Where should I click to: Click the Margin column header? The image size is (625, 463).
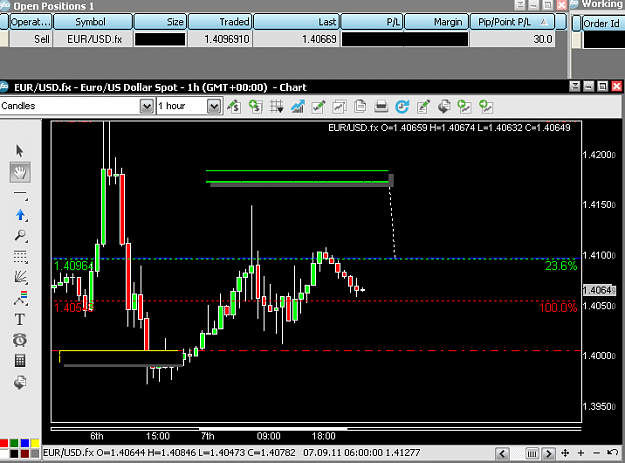pyautogui.click(x=436, y=22)
